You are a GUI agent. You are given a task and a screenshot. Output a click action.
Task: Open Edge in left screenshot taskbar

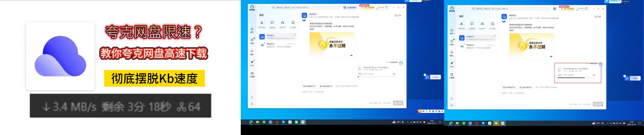(251, 122)
